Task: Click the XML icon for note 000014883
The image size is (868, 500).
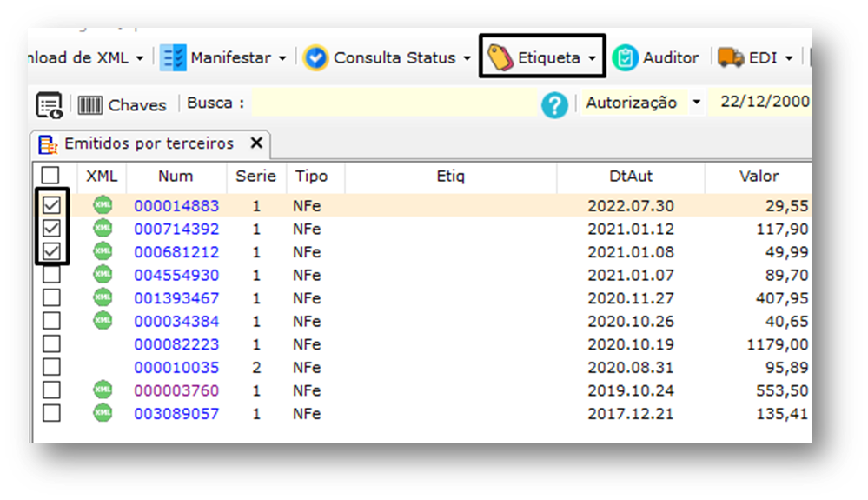Action: [103, 205]
